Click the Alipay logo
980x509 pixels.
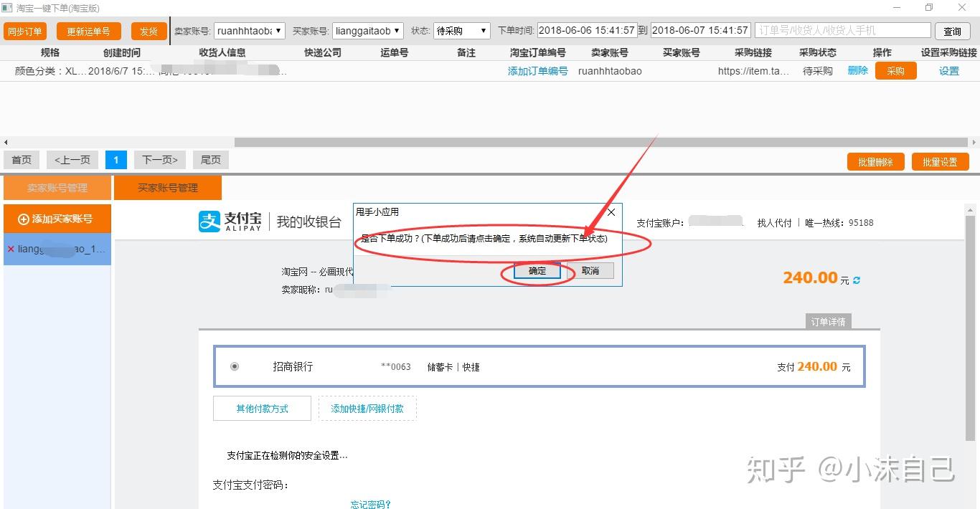tap(230, 222)
